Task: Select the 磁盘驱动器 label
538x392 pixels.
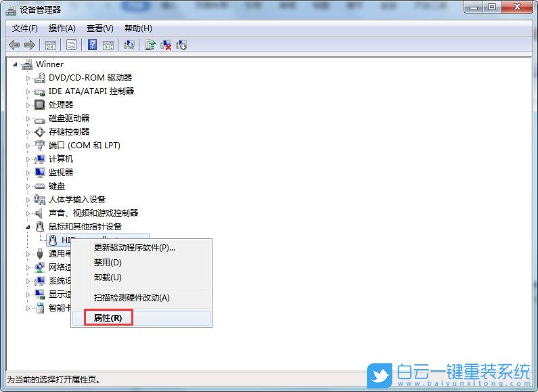Action: (69, 118)
